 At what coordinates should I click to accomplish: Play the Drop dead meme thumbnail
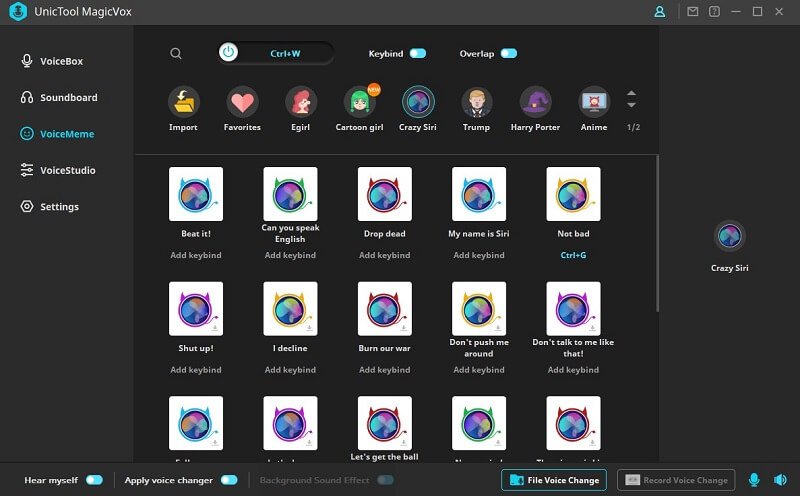coord(384,194)
